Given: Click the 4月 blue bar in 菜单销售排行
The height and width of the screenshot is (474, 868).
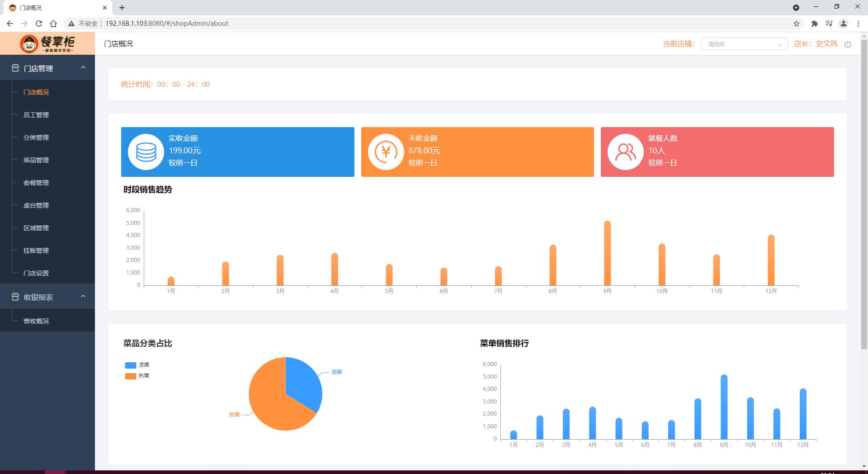Looking at the screenshot, I should [592, 423].
